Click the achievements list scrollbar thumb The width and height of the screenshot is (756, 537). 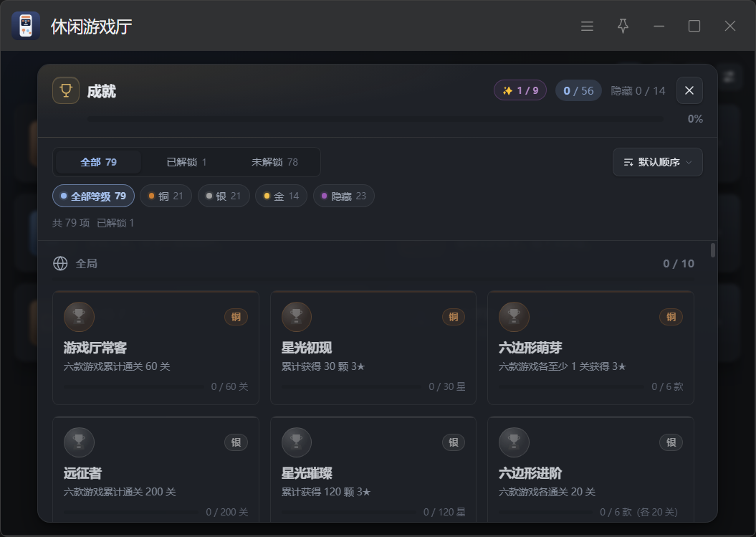[x=712, y=250]
